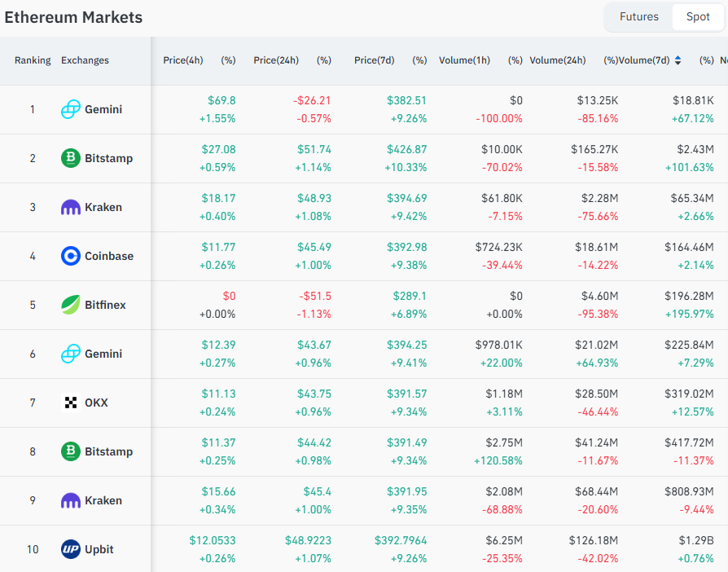Click the Volume(24h) column header
This screenshot has height=572, width=728.
click(557, 60)
